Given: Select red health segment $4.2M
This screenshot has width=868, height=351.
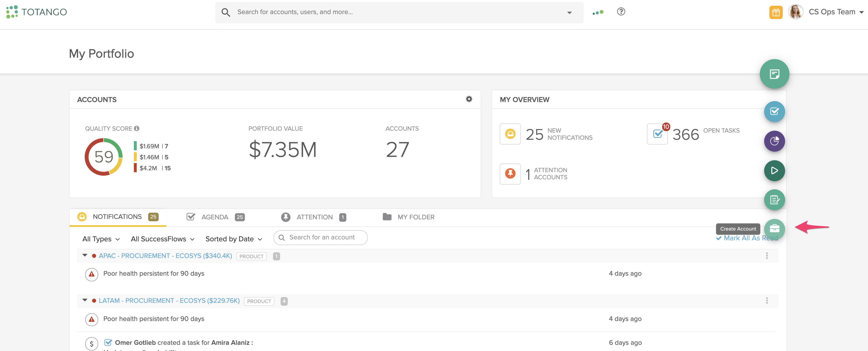Looking at the screenshot, I should [152, 168].
